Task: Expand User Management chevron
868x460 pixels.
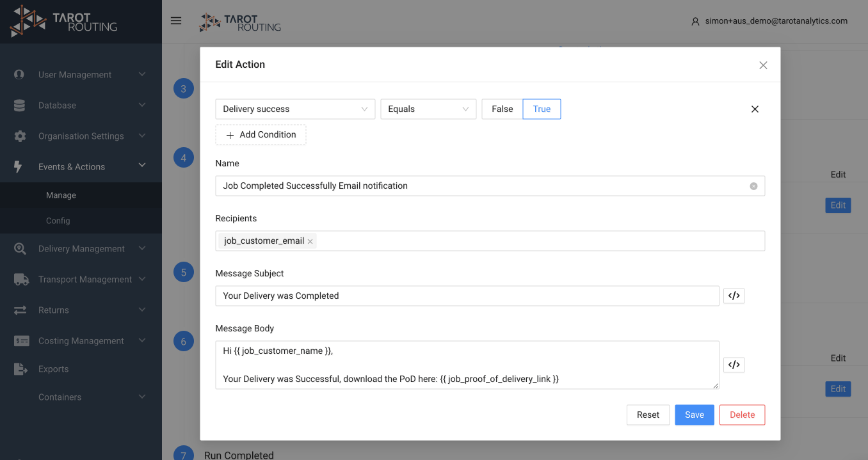Action: coord(142,74)
